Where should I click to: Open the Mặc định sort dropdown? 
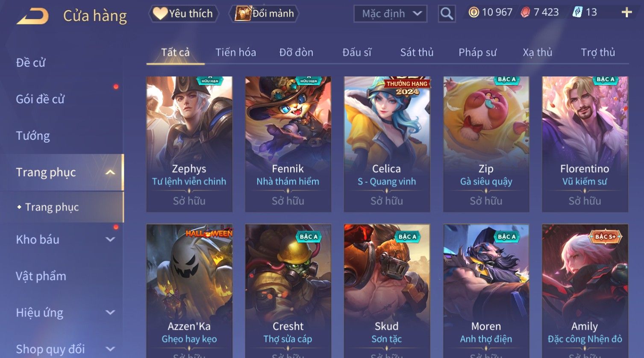[391, 14]
